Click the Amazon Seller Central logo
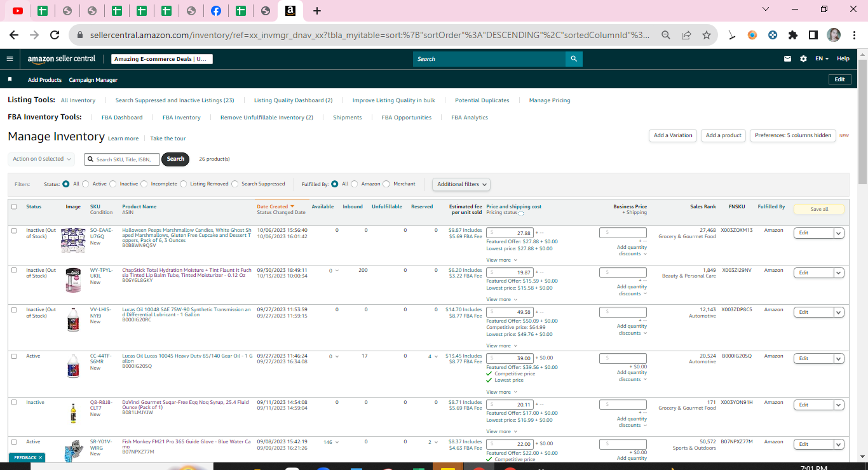The image size is (868, 470). 62,59
